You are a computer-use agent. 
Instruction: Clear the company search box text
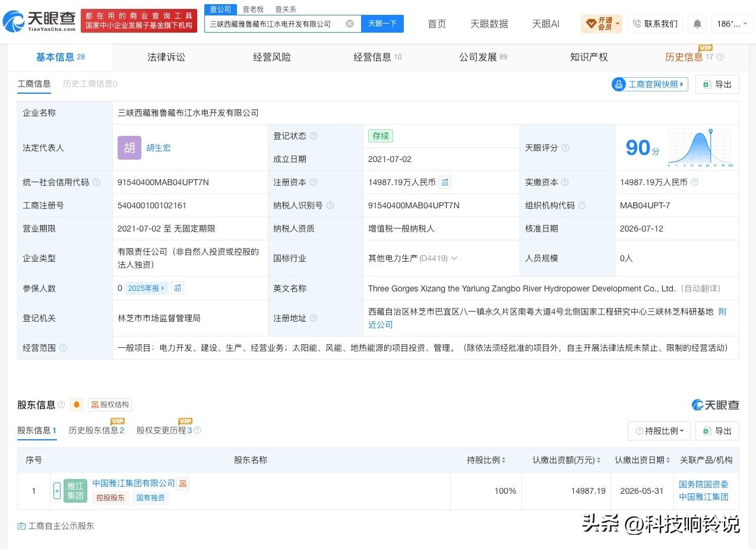point(350,24)
